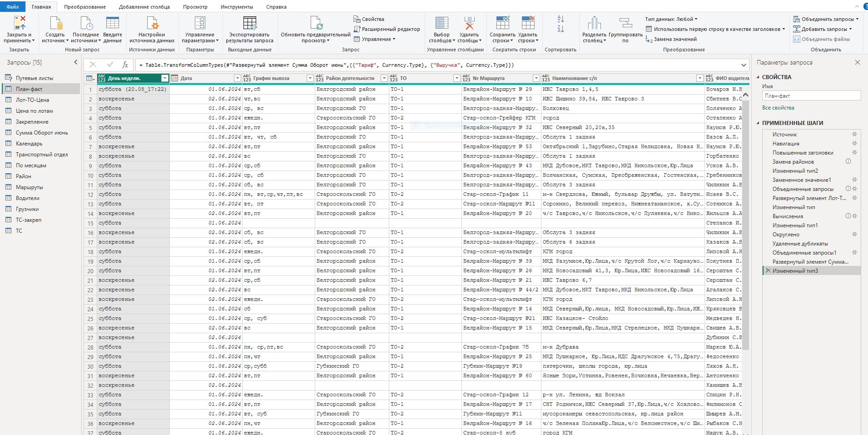This screenshot has width=868, height=435.
Task: Open the ТО column filter dropdown
Action: coord(456,78)
